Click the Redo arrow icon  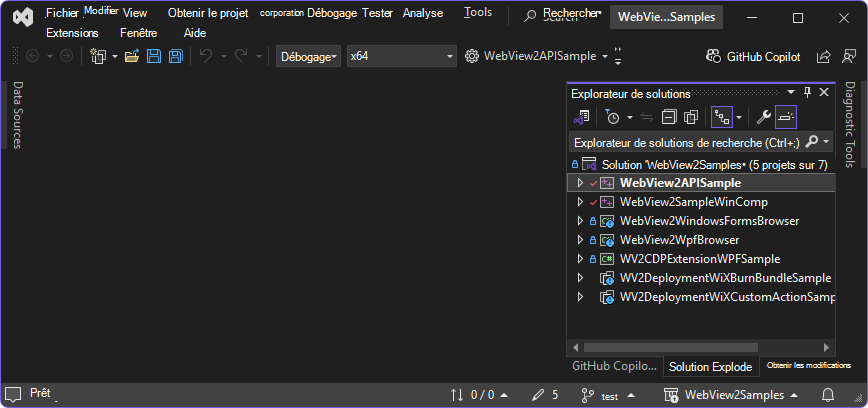(x=241, y=56)
